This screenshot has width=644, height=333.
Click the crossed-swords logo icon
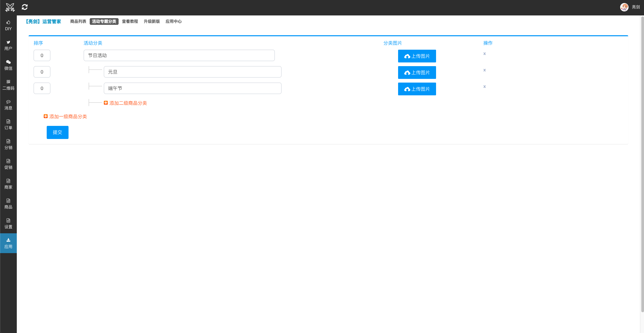click(x=10, y=7)
